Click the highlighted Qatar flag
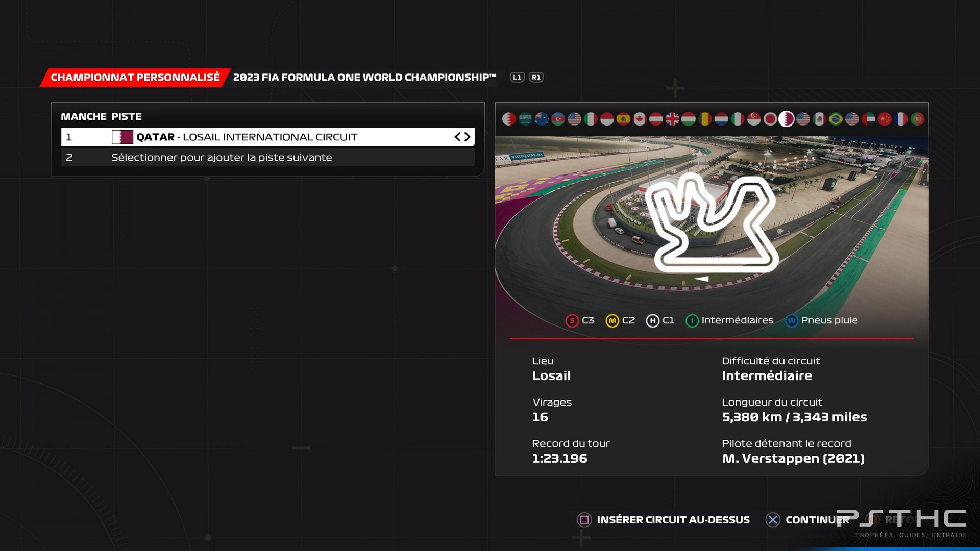This screenshot has height=551, width=980. coord(787,119)
